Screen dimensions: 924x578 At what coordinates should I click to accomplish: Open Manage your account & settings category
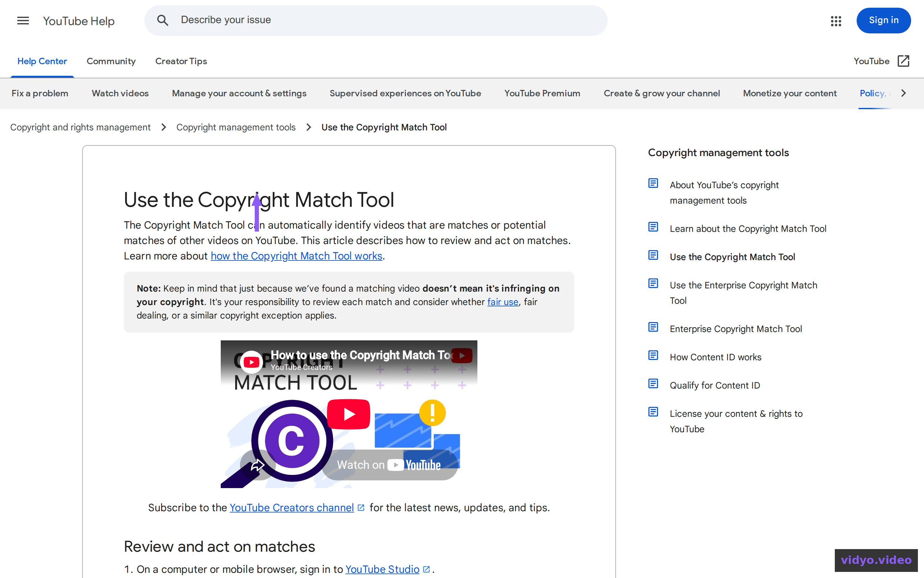239,93
